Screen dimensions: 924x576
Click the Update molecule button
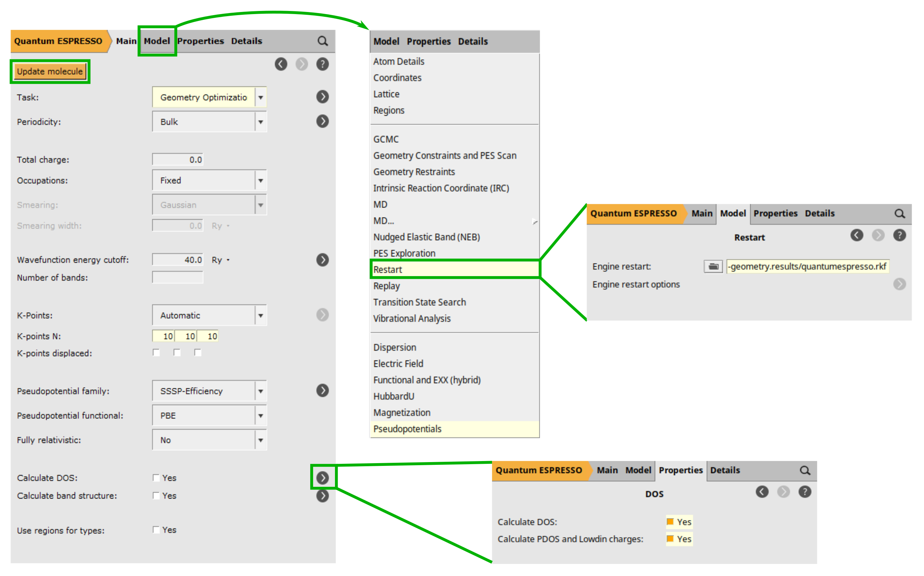50,71
